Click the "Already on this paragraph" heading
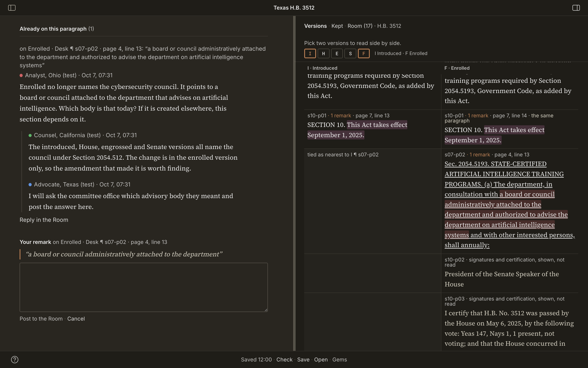 click(53, 29)
